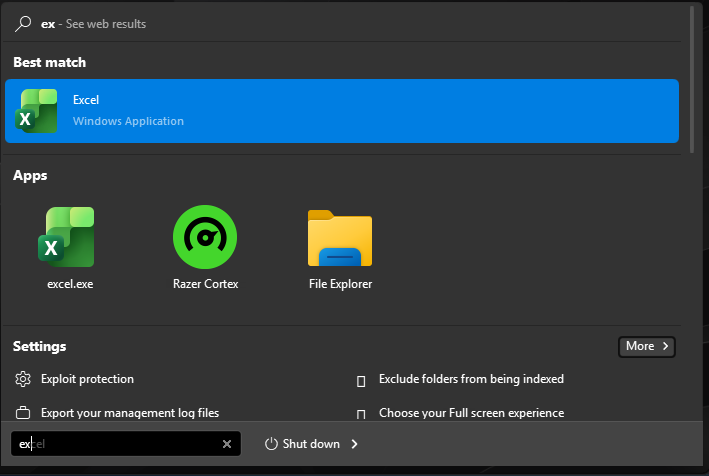Select the Export your management log files text
Image resolution: width=709 pixels, height=476 pixels.
pos(130,413)
